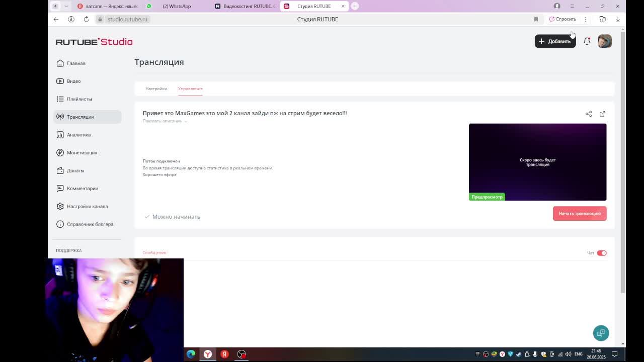Click the Сообщения chat heading
644x362 pixels.
click(x=154, y=252)
